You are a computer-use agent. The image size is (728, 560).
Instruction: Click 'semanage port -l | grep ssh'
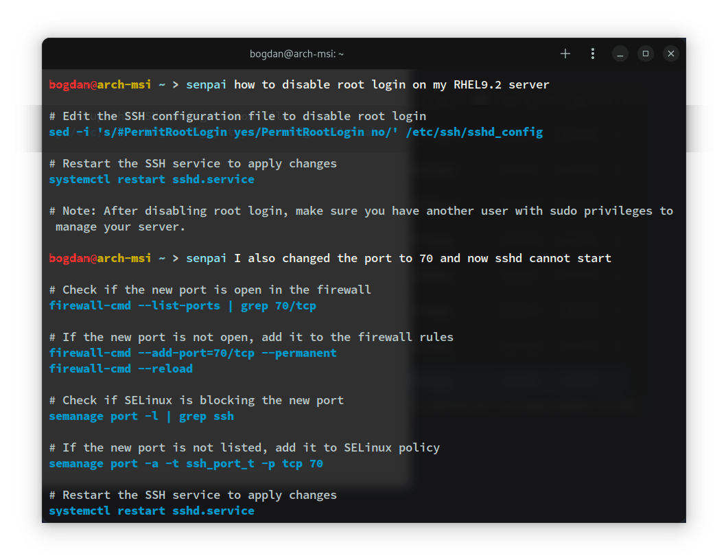(141, 416)
